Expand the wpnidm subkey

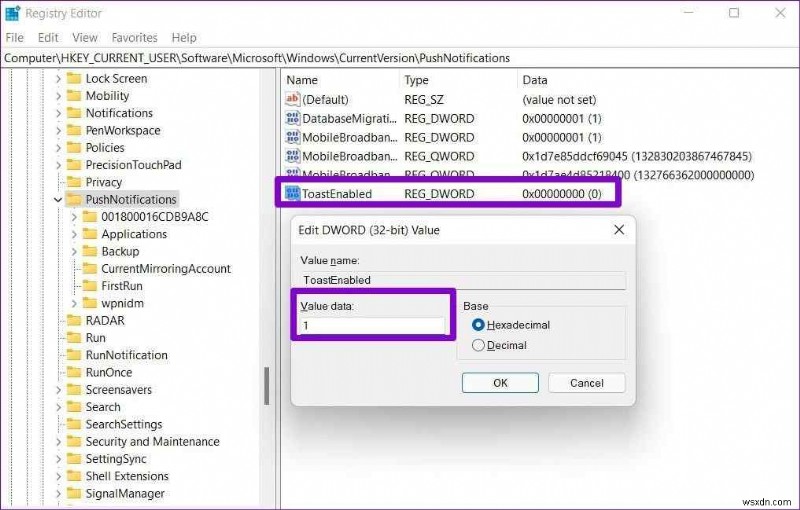coord(74,304)
